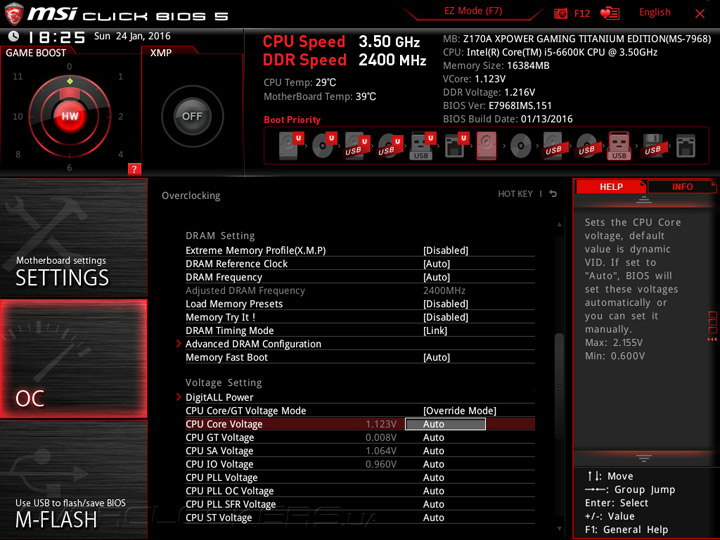
Task: Select the legacy CD/DVD boot icon without badge
Action: pyautogui.click(x=521, y=146)
